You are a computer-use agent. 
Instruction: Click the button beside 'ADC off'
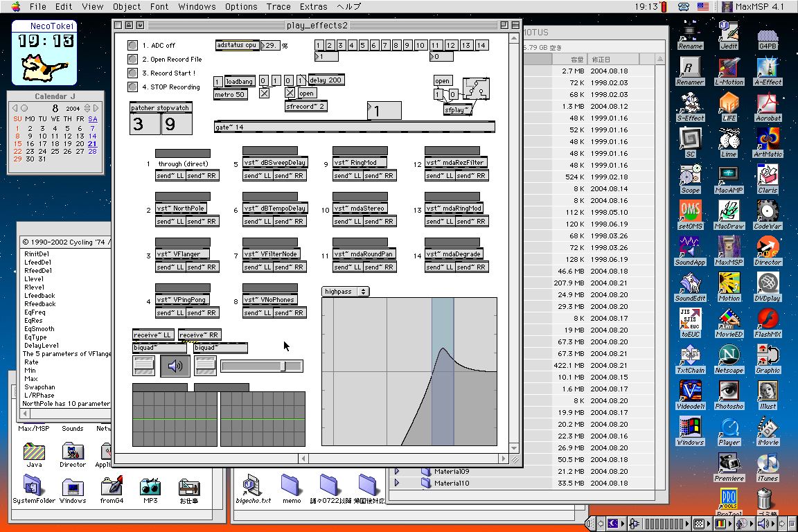pos(132,45)
